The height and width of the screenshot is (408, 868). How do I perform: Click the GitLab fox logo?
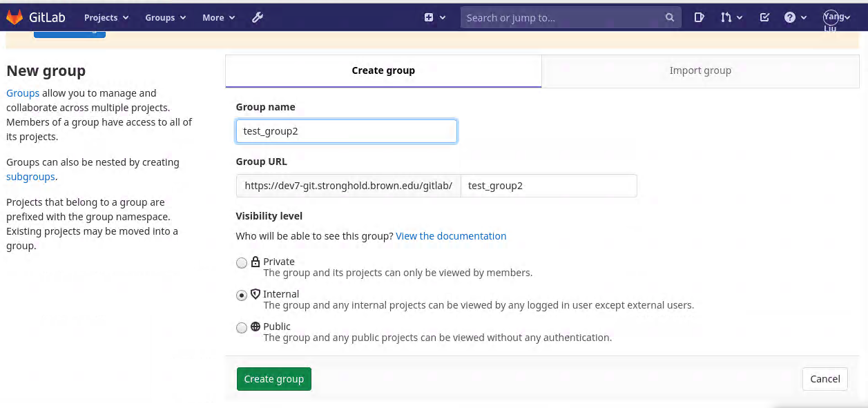(x=15, y=17)
